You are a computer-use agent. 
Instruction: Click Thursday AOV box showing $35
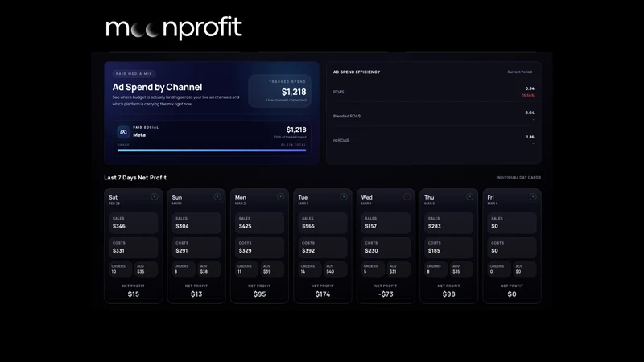(461, 269)
